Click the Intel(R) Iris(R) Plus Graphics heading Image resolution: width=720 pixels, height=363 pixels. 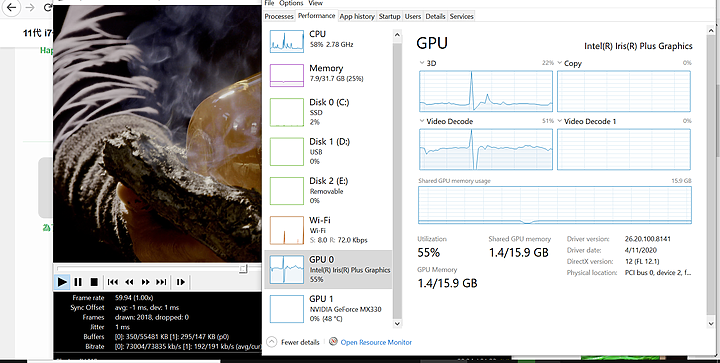click(x=638, y=46)
